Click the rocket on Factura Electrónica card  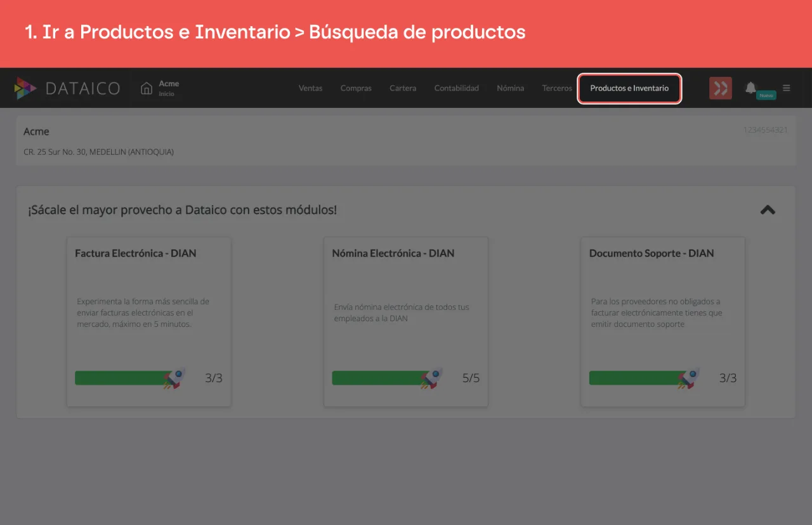pyautogui.click(x=174, y=378)
